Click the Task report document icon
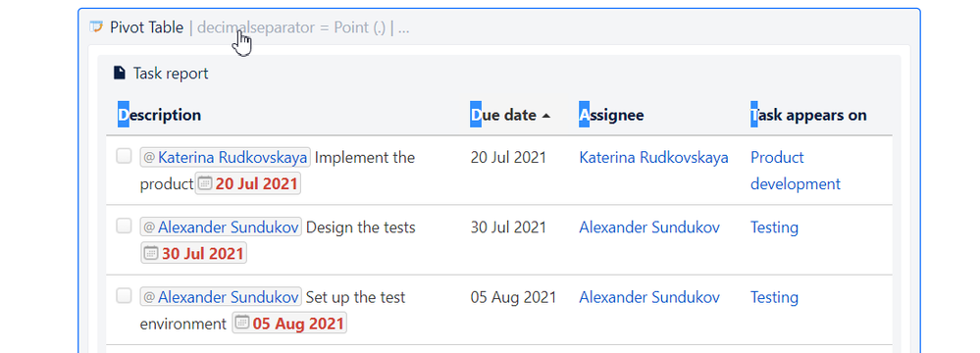 tap(120, 74)
